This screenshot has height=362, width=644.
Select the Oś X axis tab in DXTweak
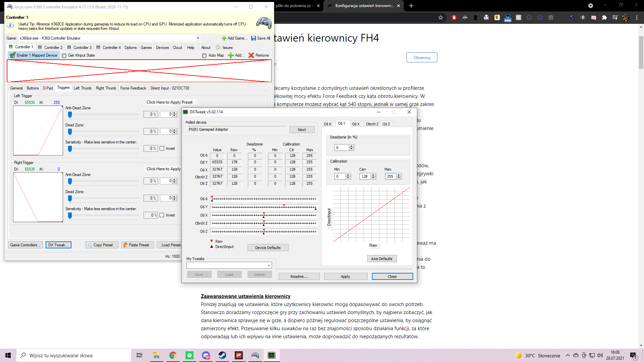(x=356, y=124)
